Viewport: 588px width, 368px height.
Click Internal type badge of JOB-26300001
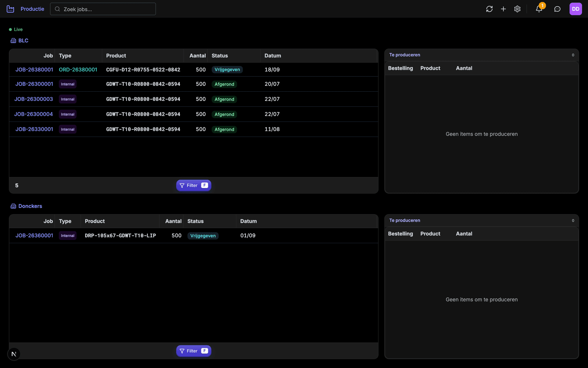68,84
